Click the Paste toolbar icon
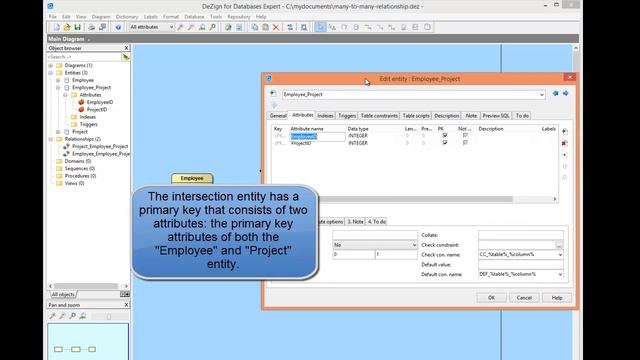 265,27
